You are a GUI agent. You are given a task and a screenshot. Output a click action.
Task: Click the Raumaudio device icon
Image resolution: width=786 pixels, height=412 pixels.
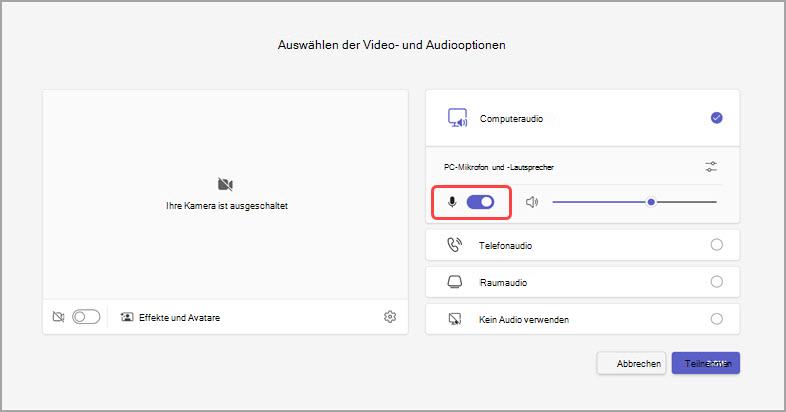click(455, 282)
